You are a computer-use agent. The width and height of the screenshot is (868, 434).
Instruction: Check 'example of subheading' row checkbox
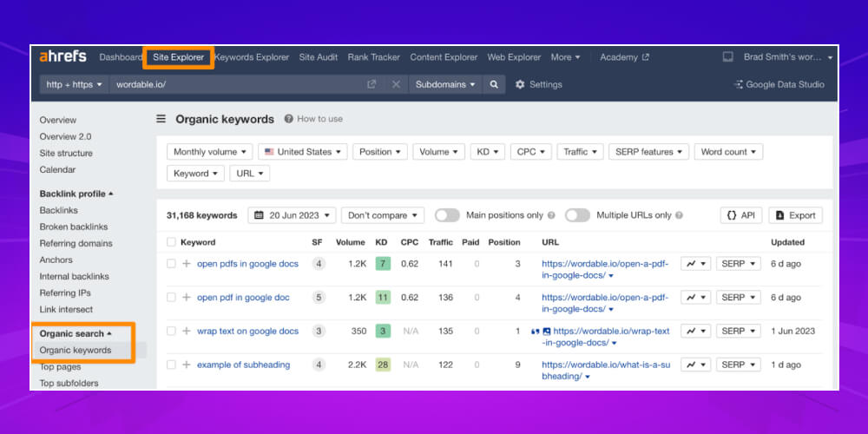click(171, 365)
